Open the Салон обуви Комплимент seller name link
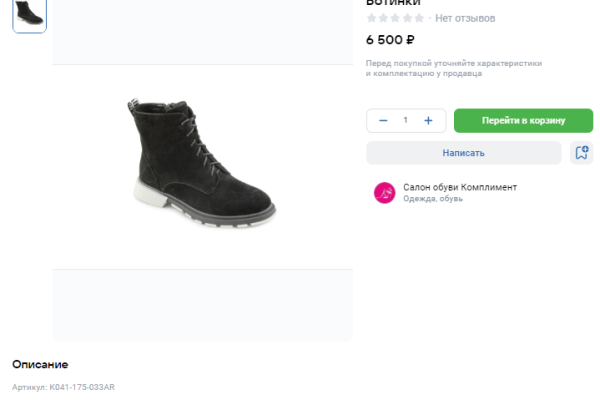 click(x=460, y=187)
